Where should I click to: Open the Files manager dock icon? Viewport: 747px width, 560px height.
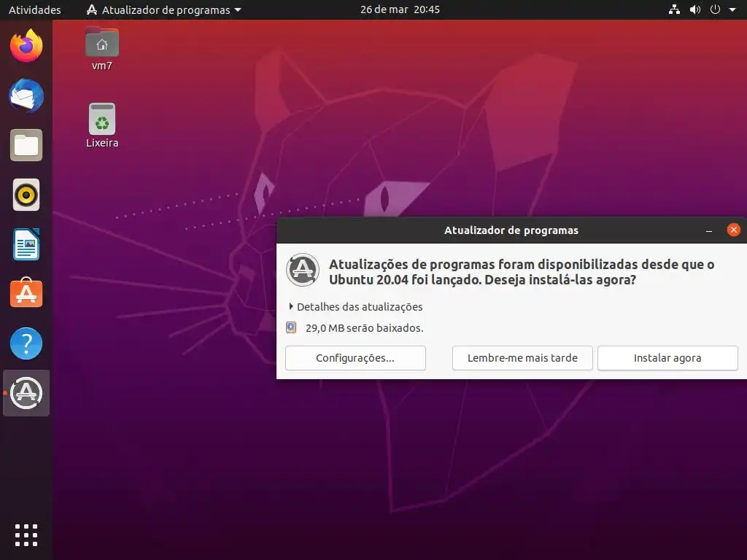click(26, 145)
